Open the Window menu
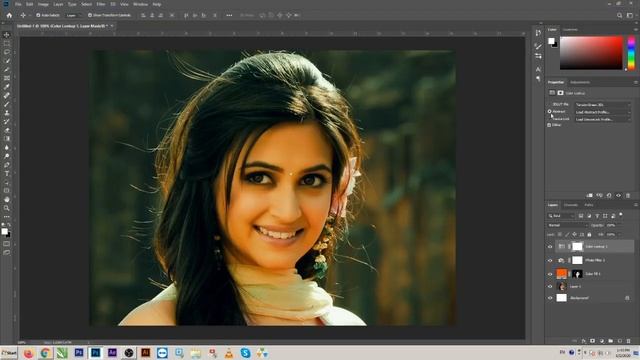The image size is (640, 360). pyautogui.click(x=140, y=4)
